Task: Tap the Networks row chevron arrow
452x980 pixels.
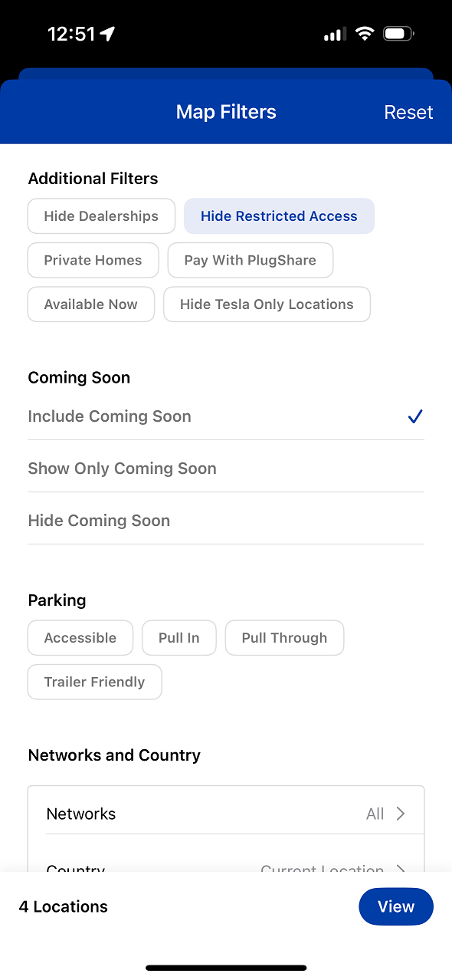Action: [400, 814]
